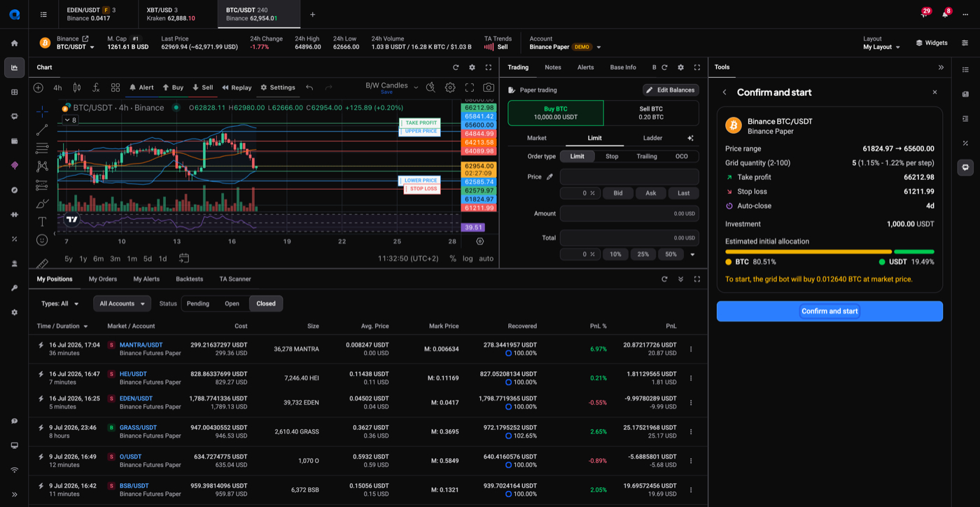Click the Edit Balances button
This screenshot has height=507, width=980.
click(x=671, y=90)
